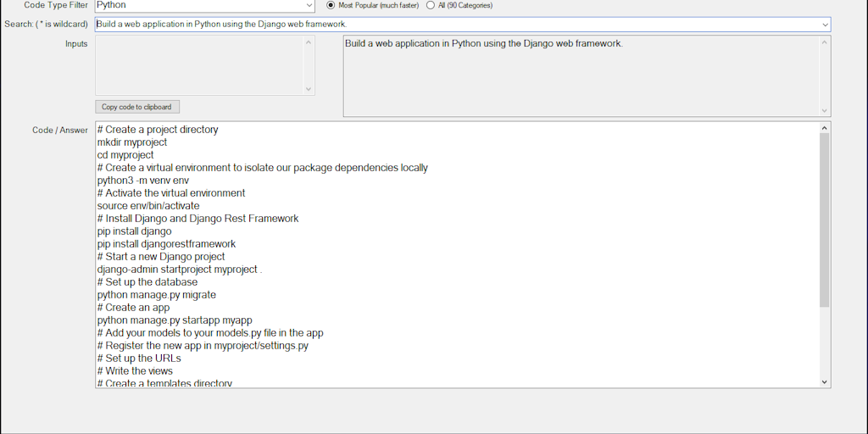Expand the Search field history arrow

click(x=826, y=25)
